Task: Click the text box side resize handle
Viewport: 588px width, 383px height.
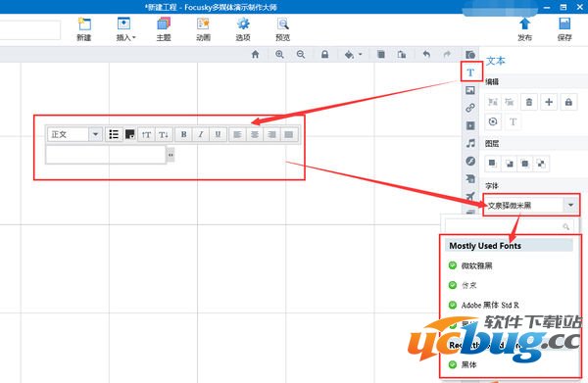Action: (x=171, y=155)
